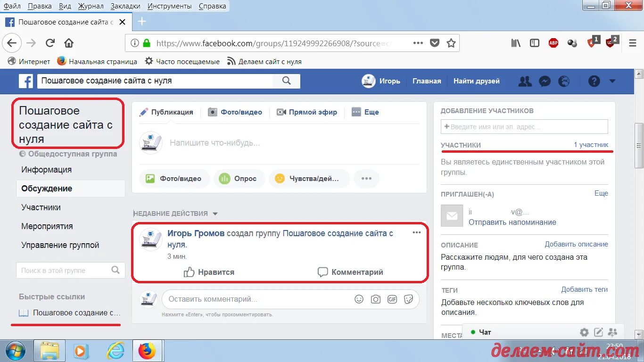Open the Файл menu
Viewport: 644px width, 362px height.
point(12,6)
